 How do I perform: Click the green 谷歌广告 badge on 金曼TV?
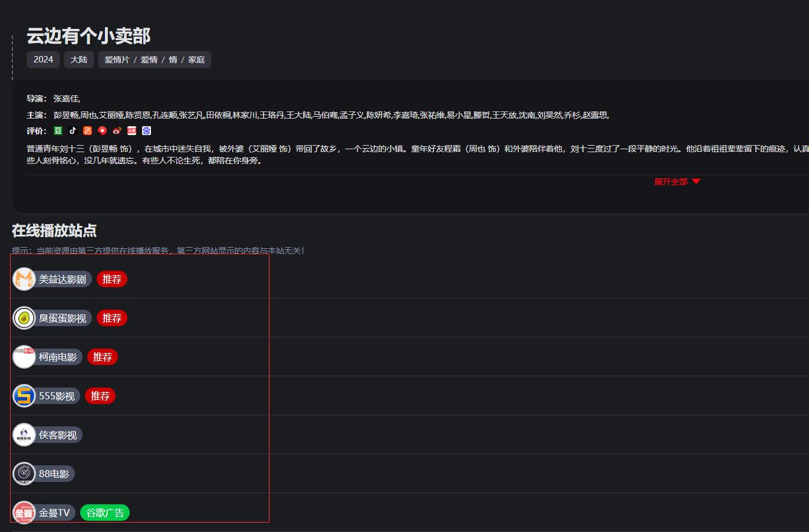pyautogui.click(x=104, y=512)
